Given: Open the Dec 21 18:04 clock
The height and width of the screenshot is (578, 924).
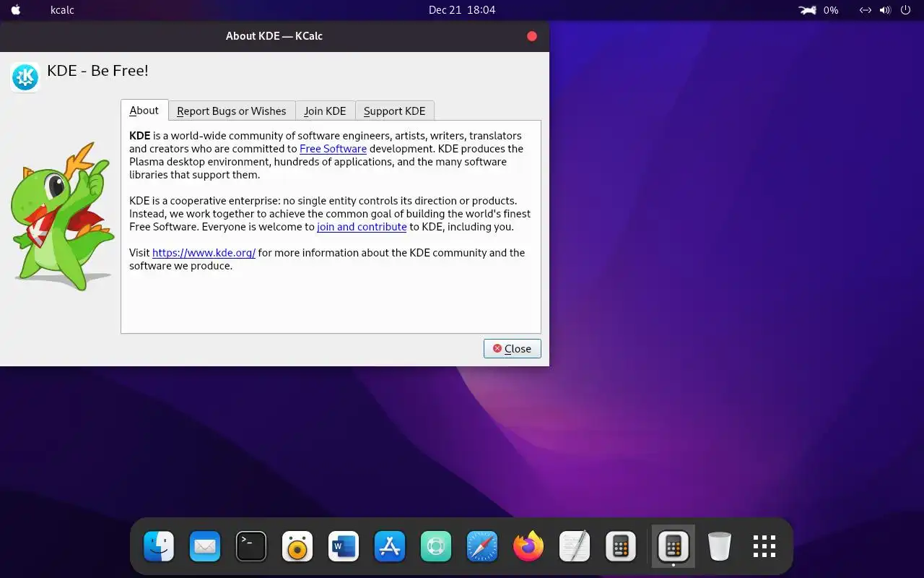Looking at the screenshot, I should tap(462, 10).
